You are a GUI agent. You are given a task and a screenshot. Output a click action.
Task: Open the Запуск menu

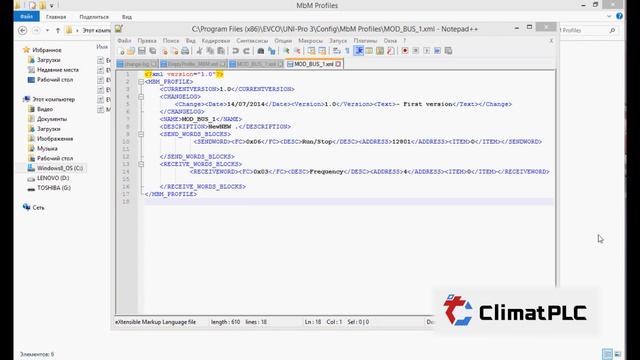click(x=338, y=41)
